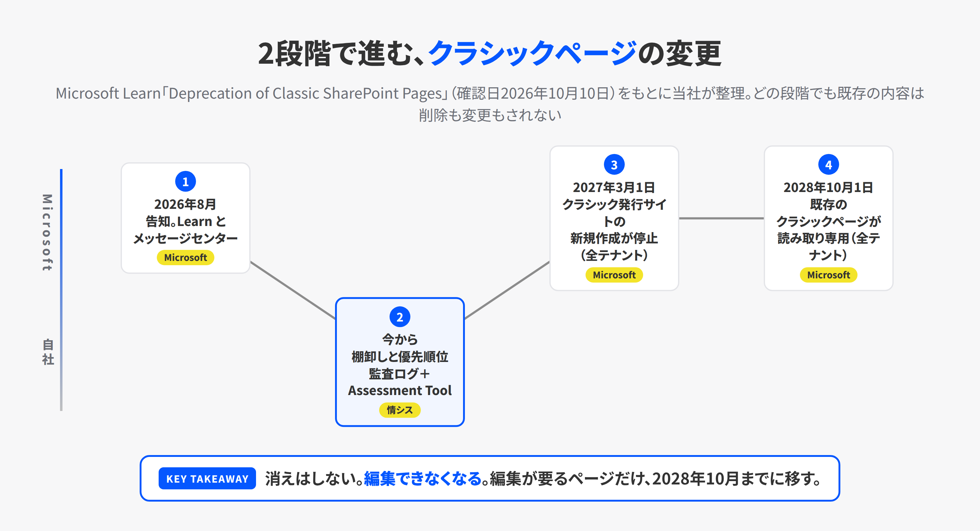
Task: Click the blue クラシックページ title text
Action: [x=533, y=53]
